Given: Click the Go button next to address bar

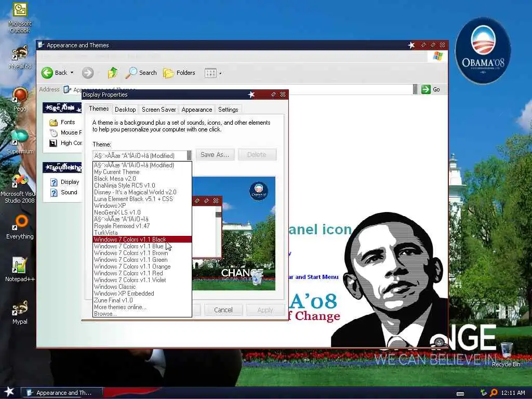Looking at the screenshot, I should click(x=431, y=89).
